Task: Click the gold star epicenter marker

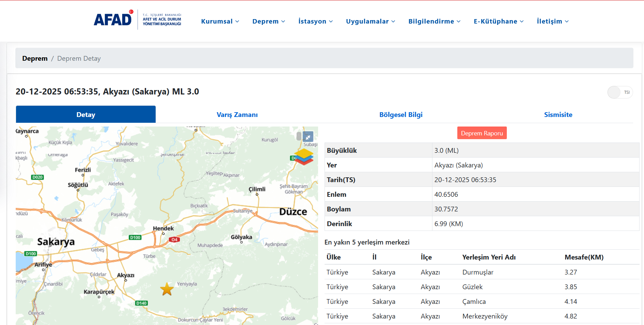Action: click(167, 289)
